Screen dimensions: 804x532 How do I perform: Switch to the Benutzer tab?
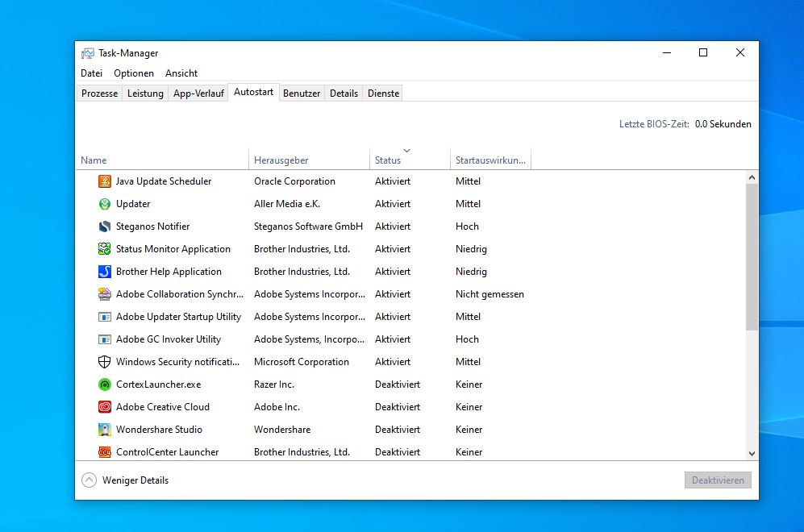(302, 94)
